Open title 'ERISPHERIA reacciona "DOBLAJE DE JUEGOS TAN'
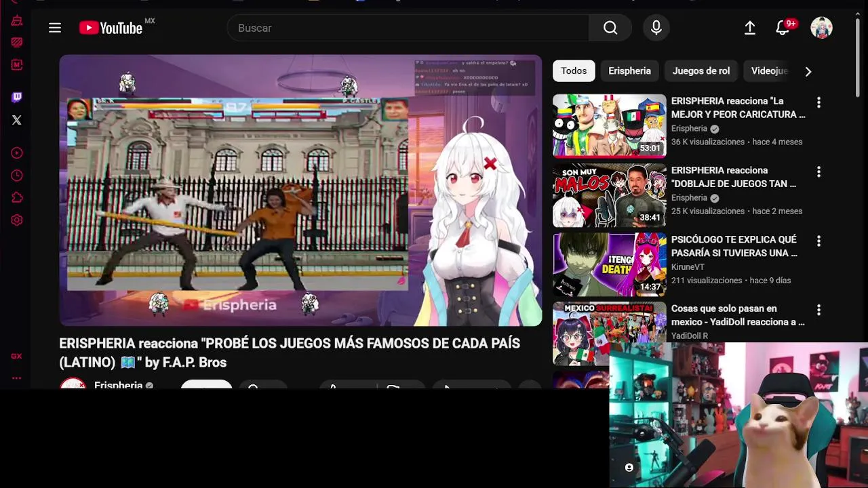The image size is (868, 488). point(734,176)
